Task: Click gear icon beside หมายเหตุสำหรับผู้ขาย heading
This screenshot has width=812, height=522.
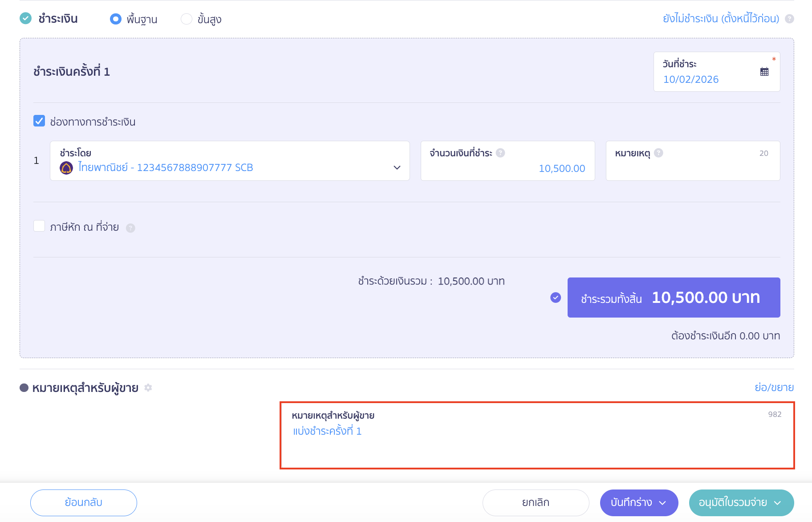Action: point(148,388)
